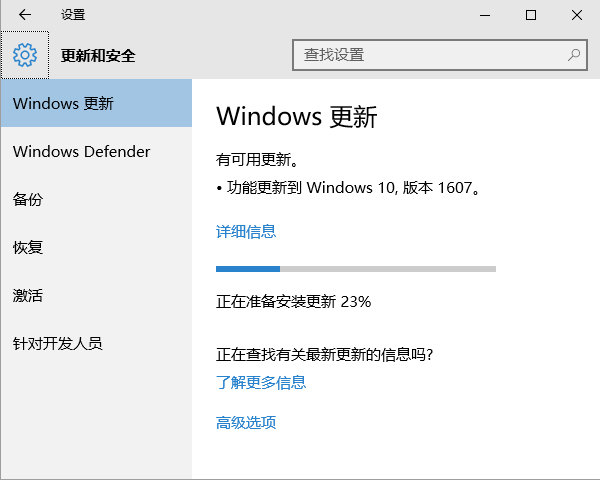Open settings home via gear icon
The image size is (600, 480).
tap(25, 55)
